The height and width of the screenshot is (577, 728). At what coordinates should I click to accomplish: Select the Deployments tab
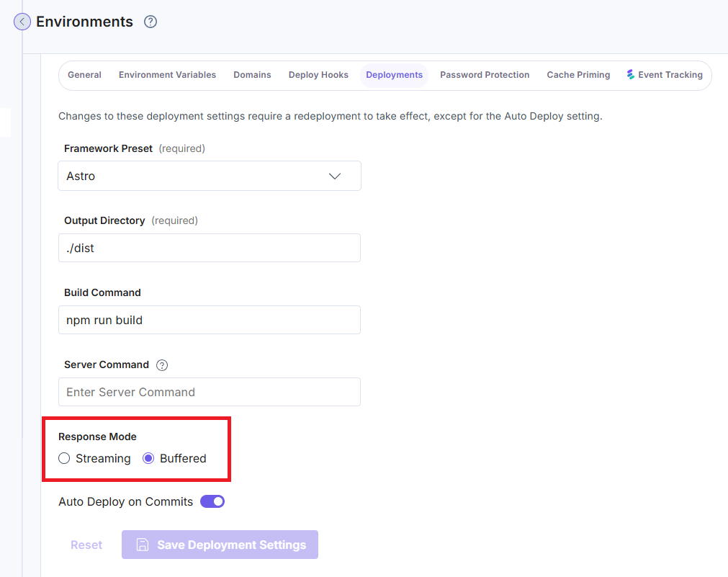tap(394, 75)
